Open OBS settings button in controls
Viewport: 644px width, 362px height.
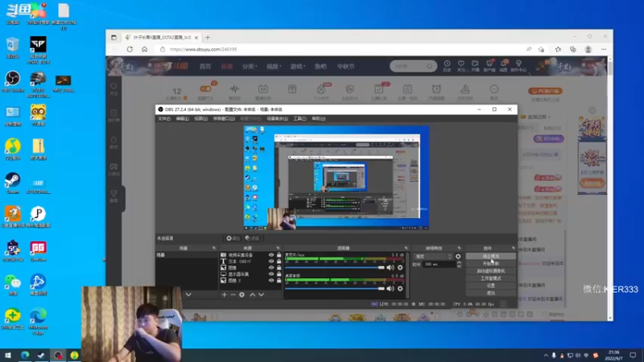coord(491,286)
